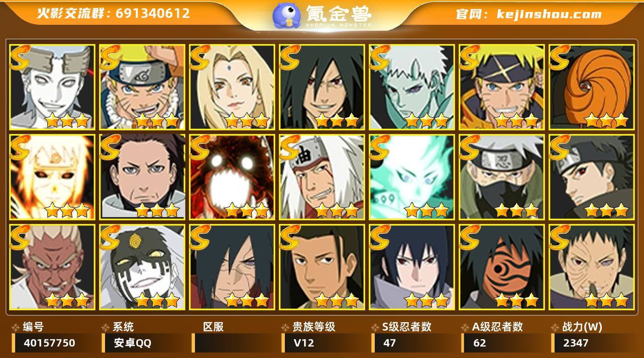644x358 pixels.
Task: Choose the white horned-mask ninja portrait
Action: coord(52,87)
